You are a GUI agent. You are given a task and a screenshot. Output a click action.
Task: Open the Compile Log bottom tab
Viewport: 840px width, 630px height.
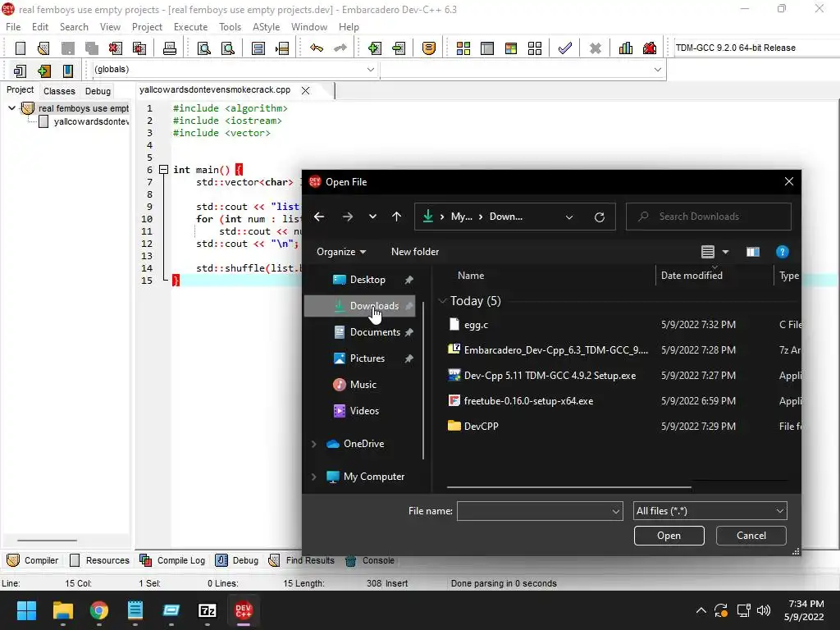click(x=172, y=560)
